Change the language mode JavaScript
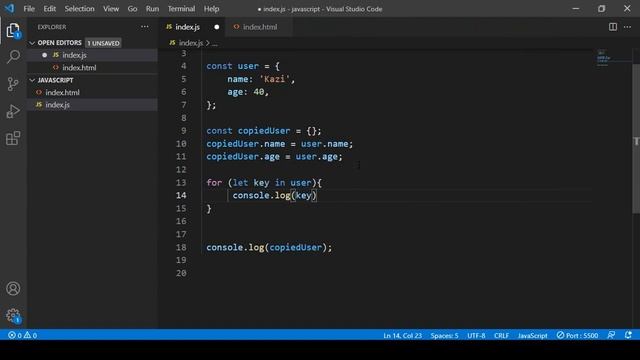 (533, 336)
